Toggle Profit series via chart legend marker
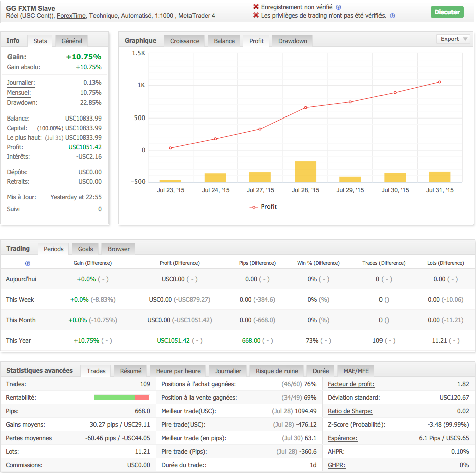The width and height of the screenshot is (476, 473). [254, 207]
